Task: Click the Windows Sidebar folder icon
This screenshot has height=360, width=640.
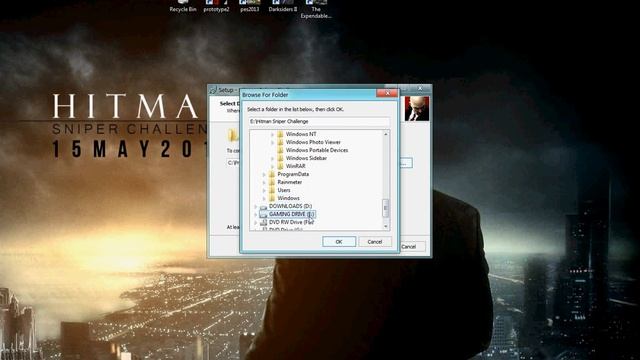Action: [x=280, y=158]
